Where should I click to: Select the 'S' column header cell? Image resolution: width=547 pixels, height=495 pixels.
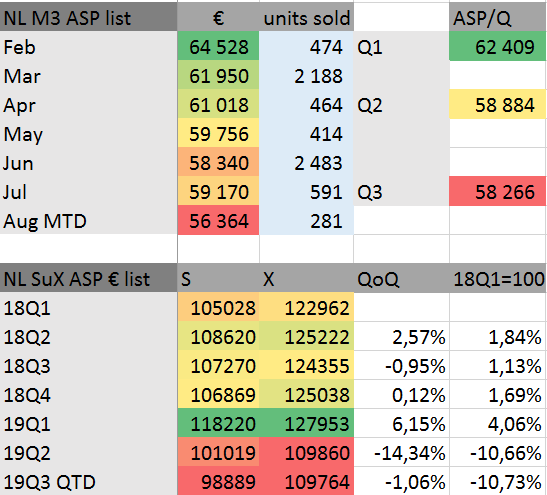tap(218, 278)
